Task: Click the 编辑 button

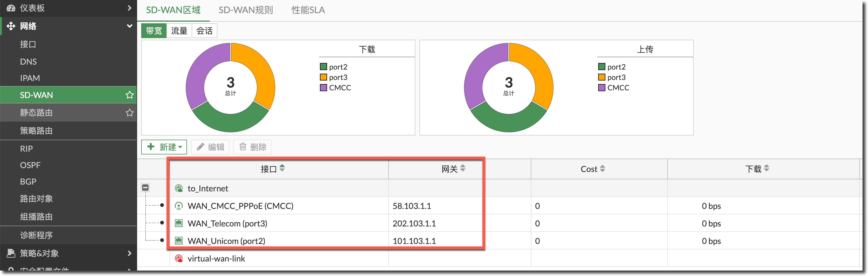Action: click(210, 147)
